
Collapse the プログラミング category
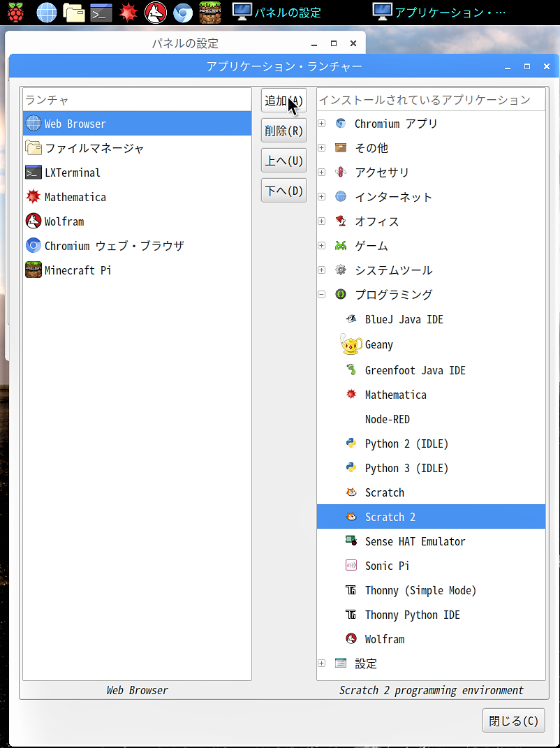click(321, 294)
